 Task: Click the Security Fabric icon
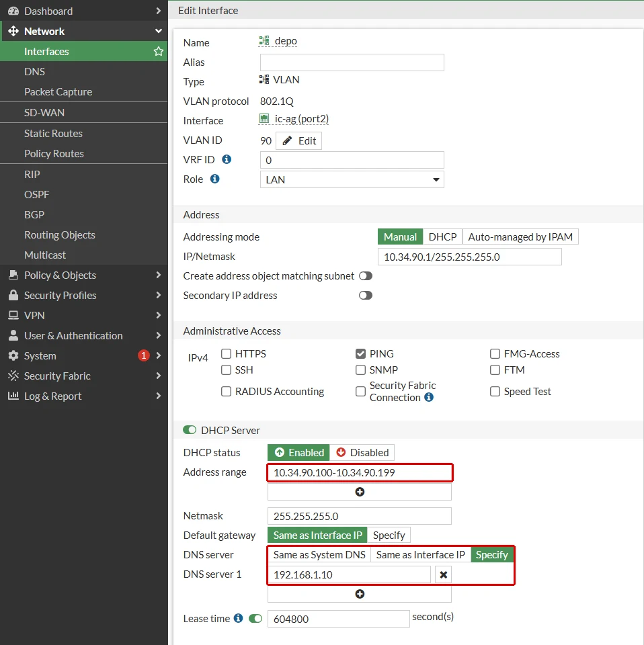click(13, 376)
